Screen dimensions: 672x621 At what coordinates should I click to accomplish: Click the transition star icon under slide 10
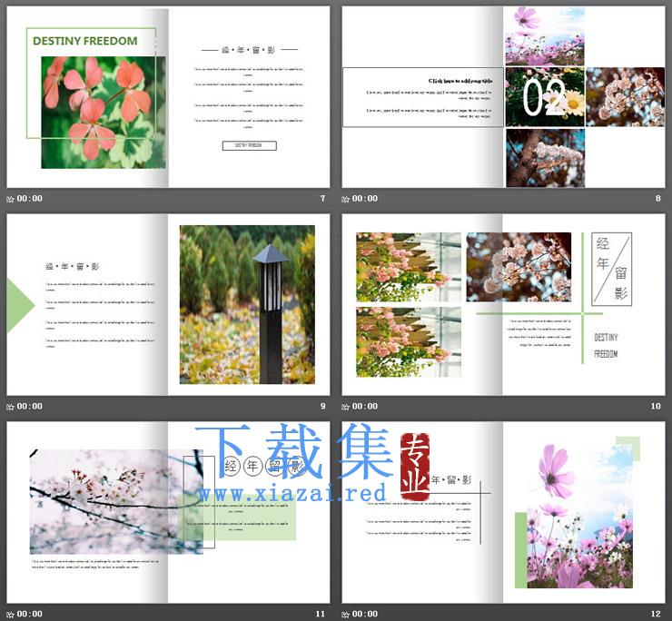[345, 407]
